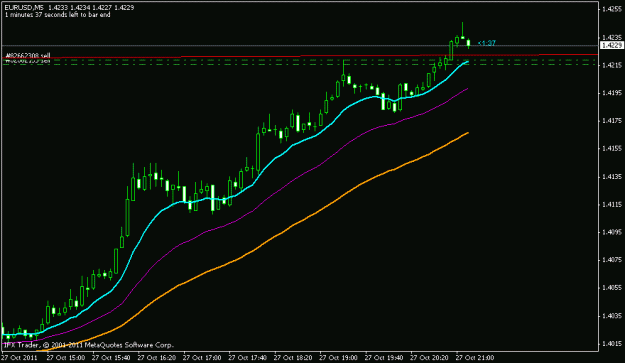Click the 1.4175 price axis label
This screenshot has height=363, width=625.
[x=613, y=120]
